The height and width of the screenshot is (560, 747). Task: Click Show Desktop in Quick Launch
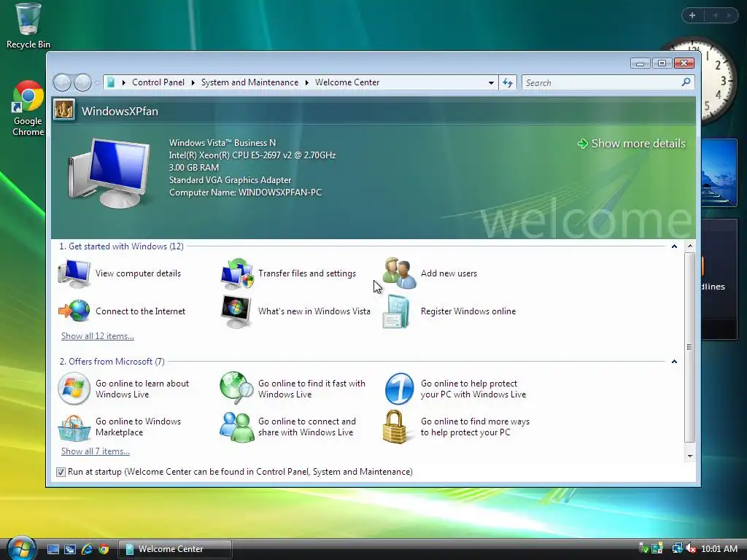[x=53, y=549]
